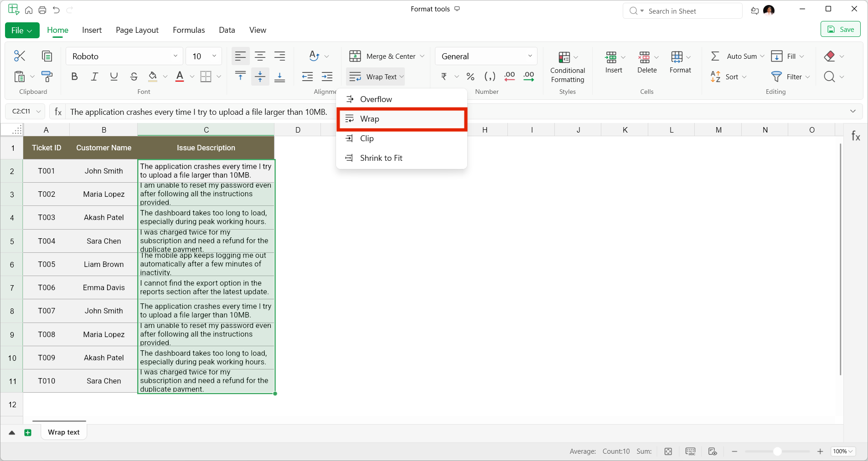Open the File menu button

[22, 30]
